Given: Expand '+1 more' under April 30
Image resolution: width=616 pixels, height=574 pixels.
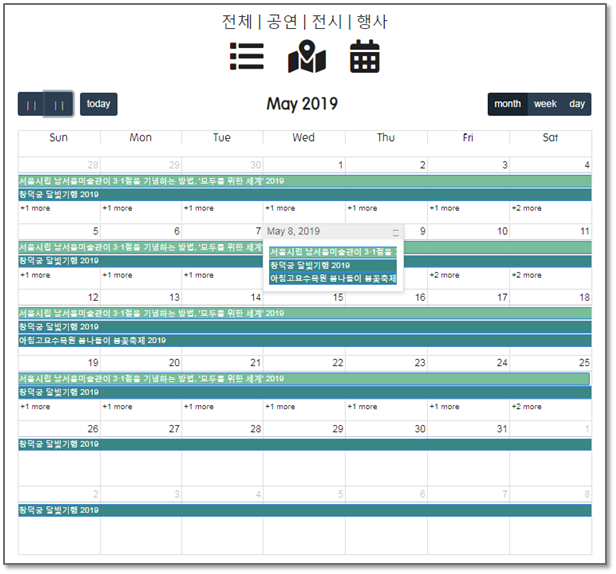Looking at the screenshot, I should 199,208.
